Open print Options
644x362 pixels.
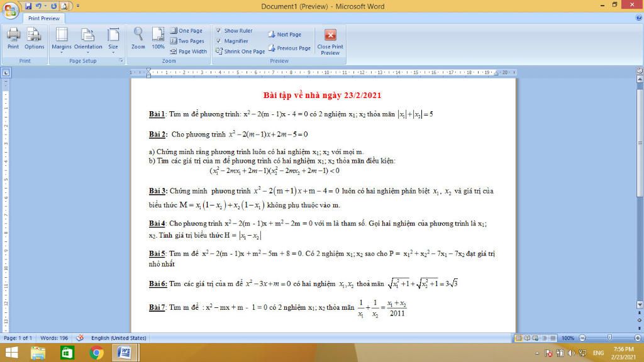pos(34,38)
